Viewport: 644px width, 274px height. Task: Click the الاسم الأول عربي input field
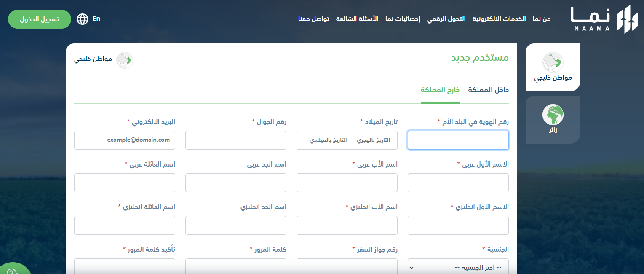click(x=458, y=183)
